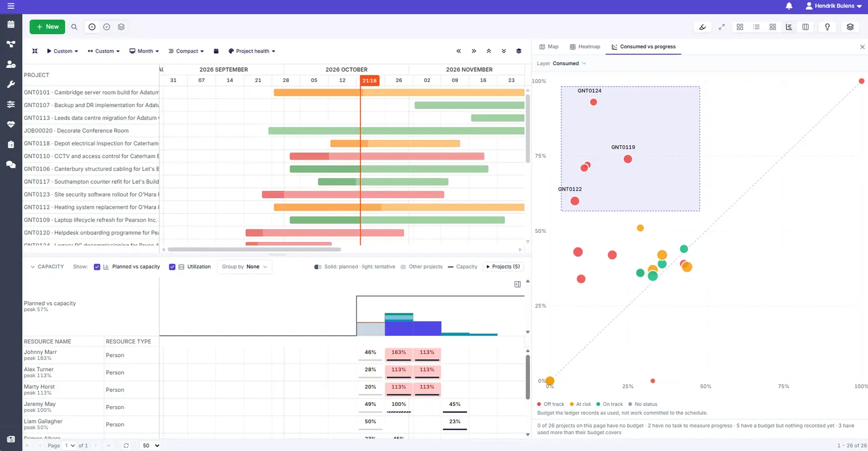This screenshot has height=451, width=868.
Task: Toggle the Other projects legend indicator
Action: click(x=403, y=267)
